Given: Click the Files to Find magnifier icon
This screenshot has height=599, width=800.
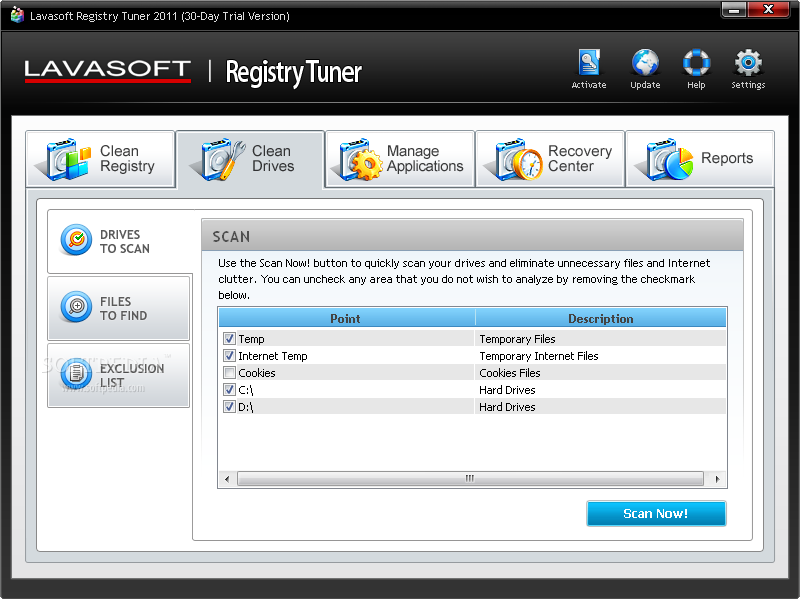Looking at the screenshot, I should (76, 307).
